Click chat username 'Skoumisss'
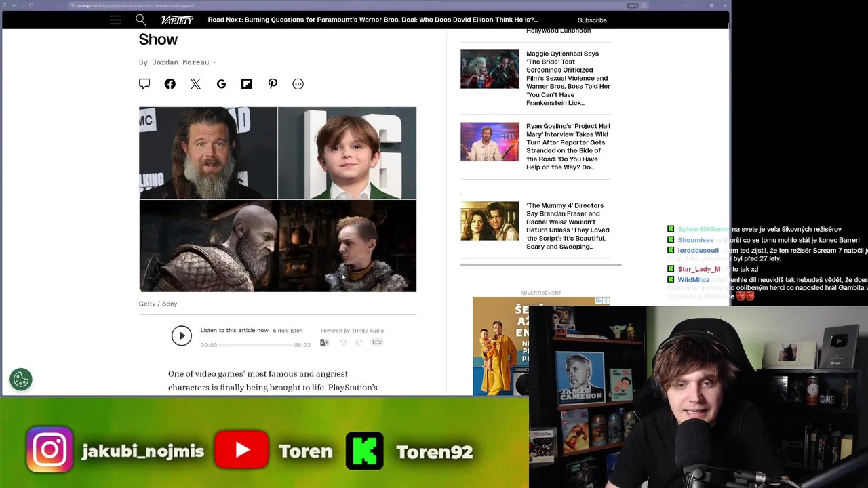 695,240
